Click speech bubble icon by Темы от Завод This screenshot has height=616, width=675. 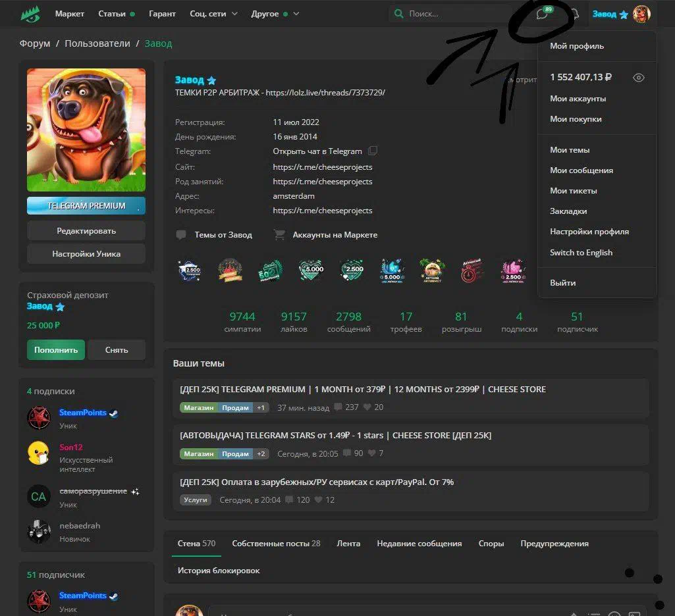181,235
